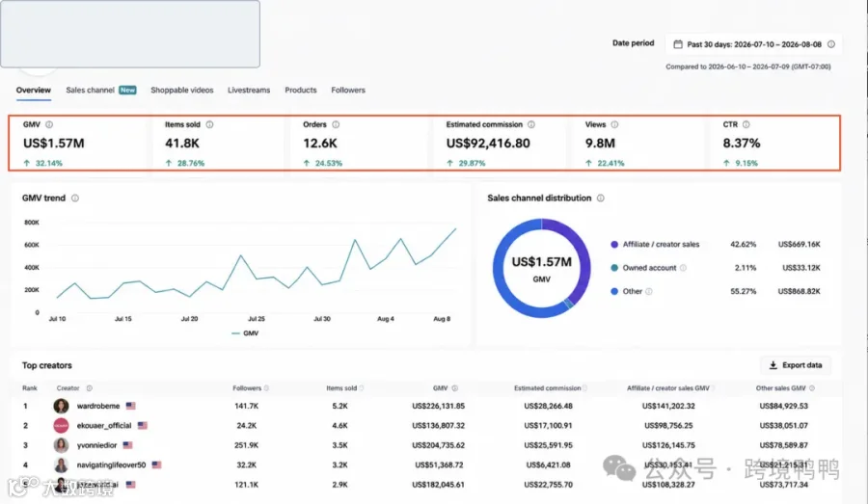This screenshot has width=868, height=504.
Task: Select the Followers tab
Action: click(x=348, y=91)
